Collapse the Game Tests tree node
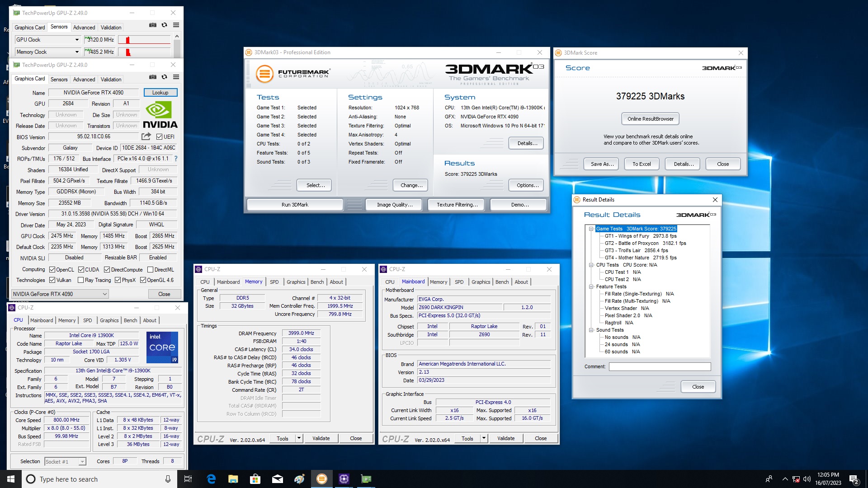This screenshot has width=868, height=488. tap(591, 229)
